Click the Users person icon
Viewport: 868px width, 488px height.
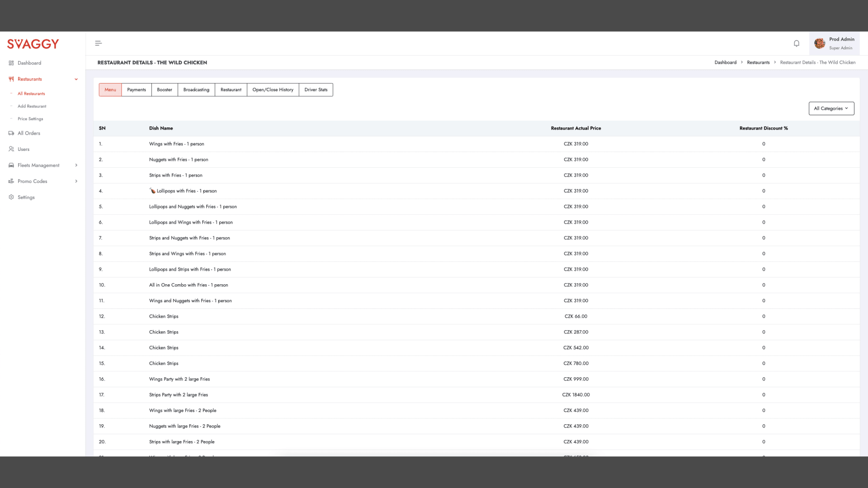click(11, 149)
